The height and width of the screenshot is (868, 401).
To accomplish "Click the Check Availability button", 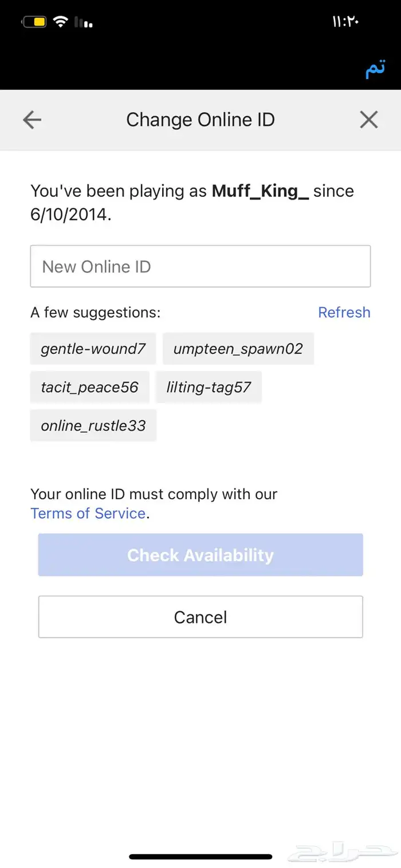I will pyautogui.click(x=200, y=555).
